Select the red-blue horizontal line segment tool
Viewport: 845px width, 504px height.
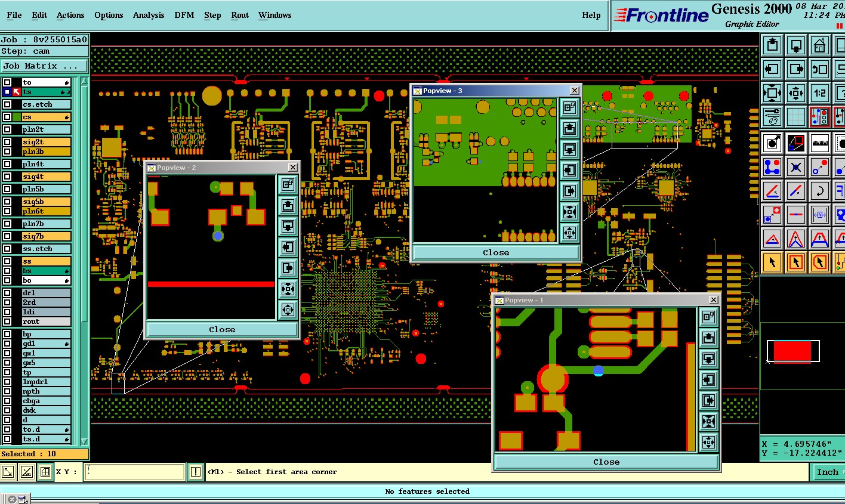(796, 215)
